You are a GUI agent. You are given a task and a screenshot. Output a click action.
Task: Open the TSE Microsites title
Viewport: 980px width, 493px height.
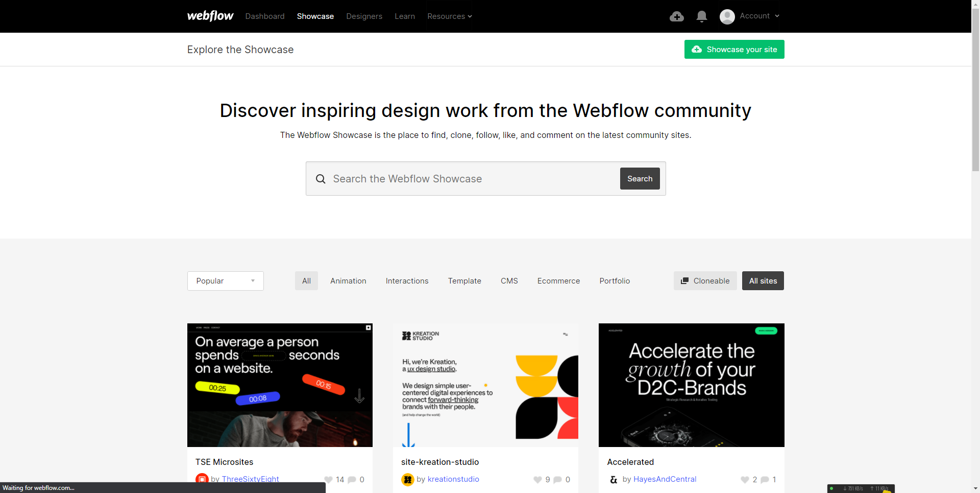click(224, 462)
